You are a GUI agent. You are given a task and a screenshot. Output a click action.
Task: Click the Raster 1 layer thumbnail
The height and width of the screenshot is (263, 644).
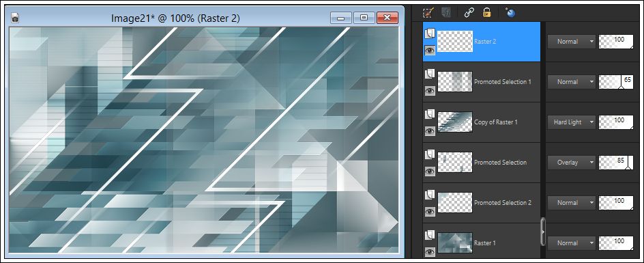[x=454, y=243]
